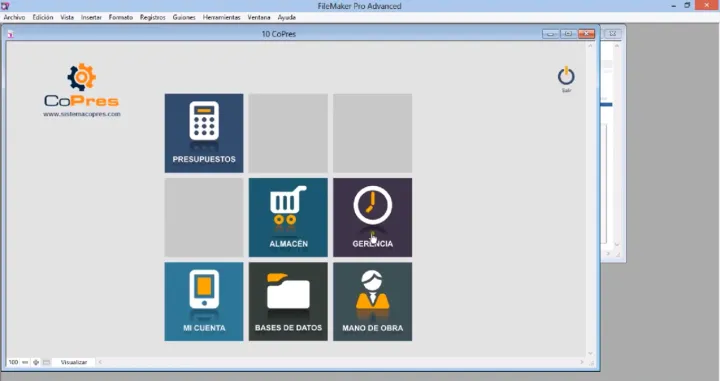Open the Guiones menu
The image size is (720, 381).
click(184, 17)
